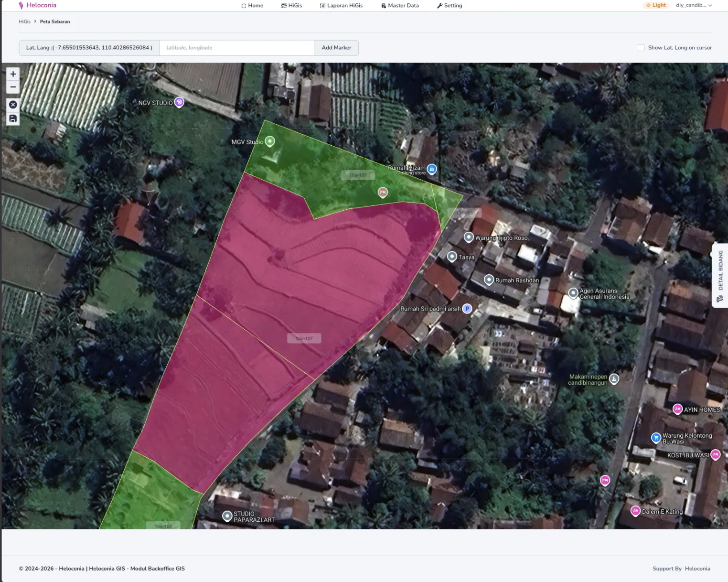This screenshot has width=728, height=582.
Task: Open the Setting menu
Action: (449, 6)
